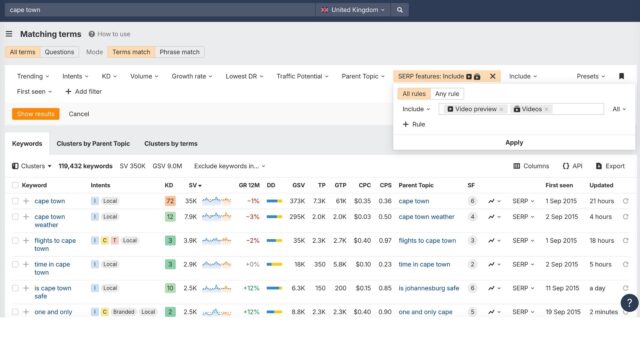Select the Questions tab
This screenshot has height=360, width=640.
point(59,52)
